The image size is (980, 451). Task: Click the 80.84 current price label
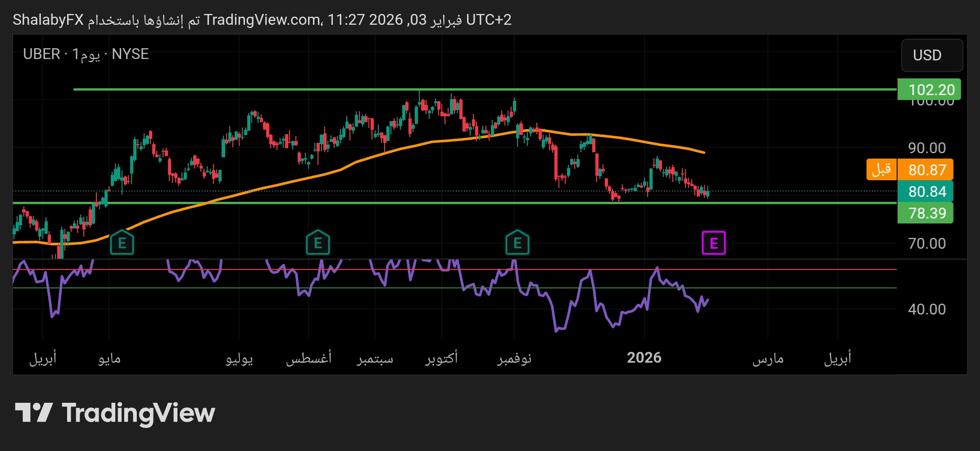tap(926, 191)
